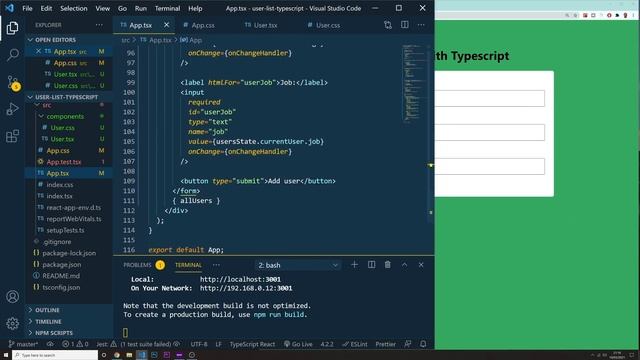Viewport: 640px width, 360px height.
Task: Open the Help menu
Action: pos(195,8)
